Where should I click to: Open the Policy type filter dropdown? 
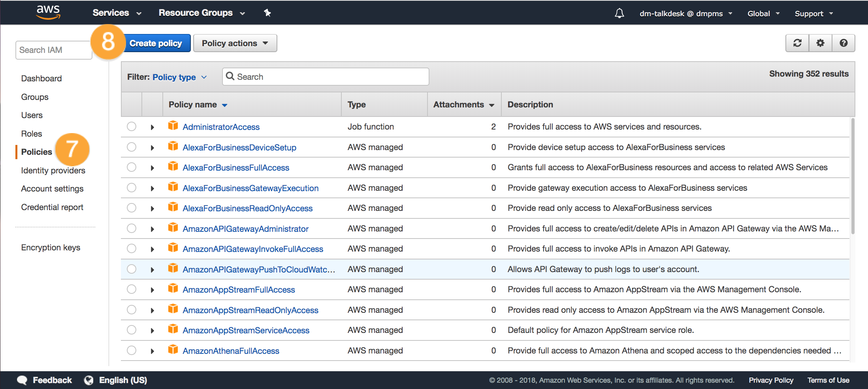tap(180, 77)
